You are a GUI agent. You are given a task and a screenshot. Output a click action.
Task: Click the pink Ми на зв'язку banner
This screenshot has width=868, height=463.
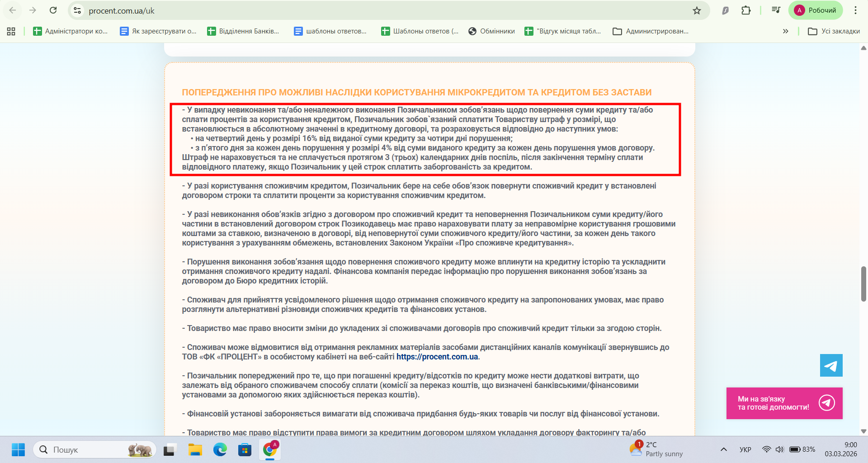pos(784,403)
